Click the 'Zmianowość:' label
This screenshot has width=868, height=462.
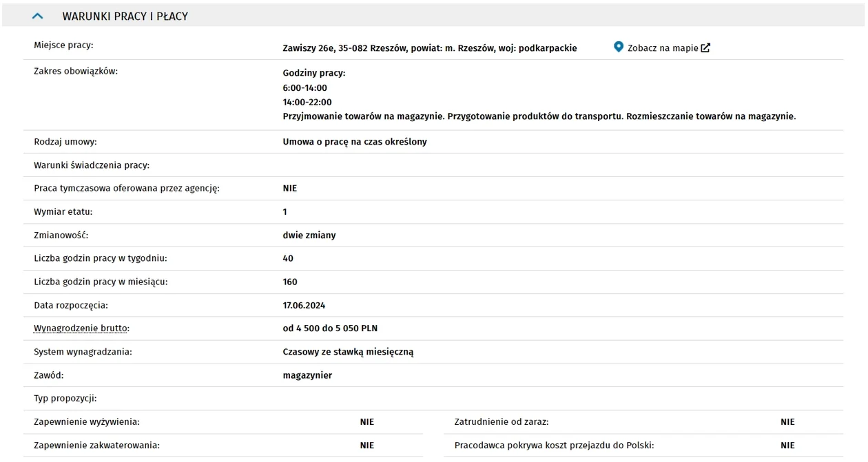point(61,235)
